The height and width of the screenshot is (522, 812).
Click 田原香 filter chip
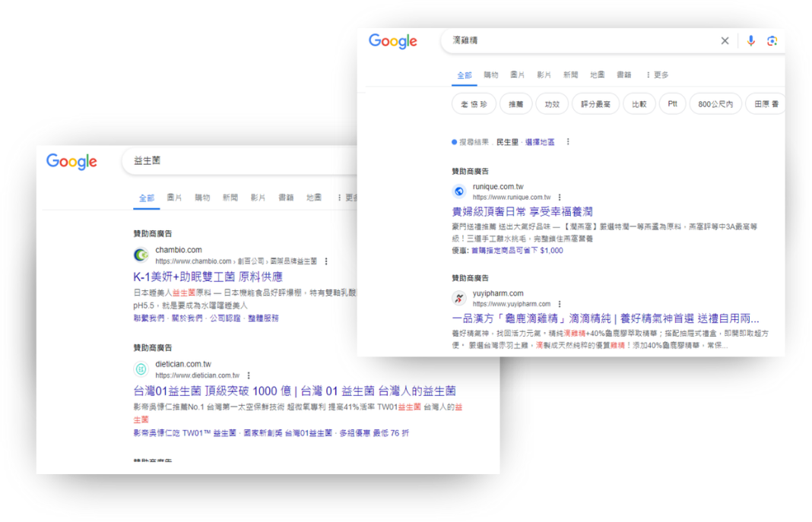766,104
